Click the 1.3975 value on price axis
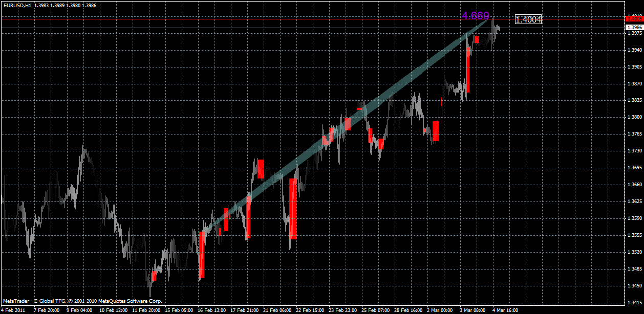 coord(635,33)
